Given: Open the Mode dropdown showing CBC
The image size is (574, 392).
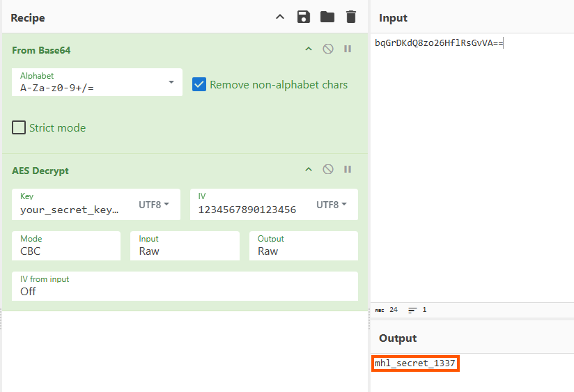Looking at the screenshot, I should [66, 246].
